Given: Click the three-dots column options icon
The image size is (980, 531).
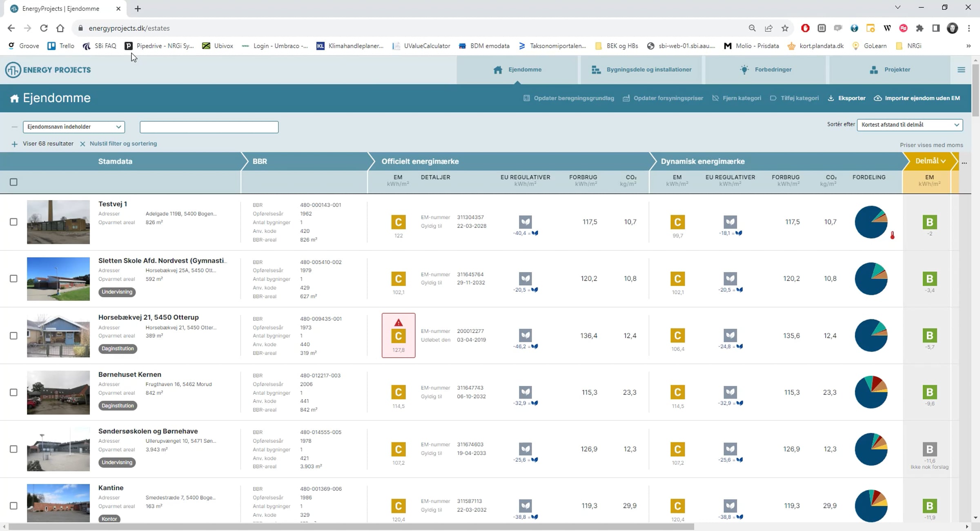Looking at the screenshot, I should [x=964, y=163].
